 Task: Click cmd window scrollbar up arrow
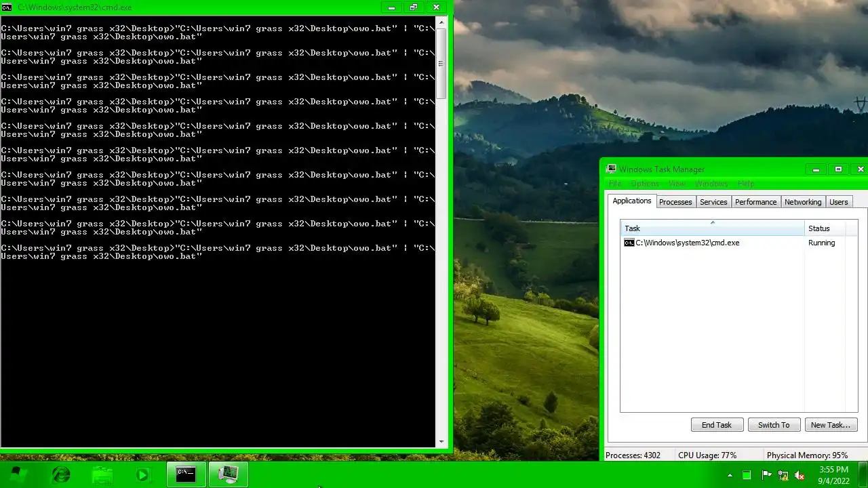[441, 22]
